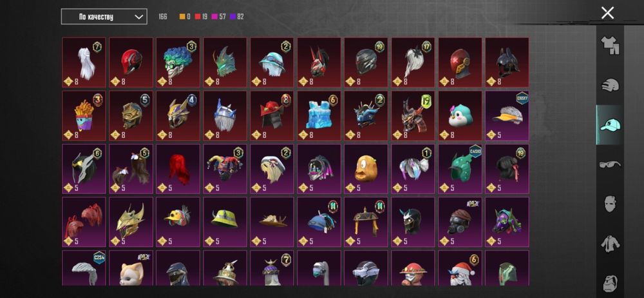The image size is (644, 298).
Task: Open the glasses category icon
Action: (x=610, y=164)
